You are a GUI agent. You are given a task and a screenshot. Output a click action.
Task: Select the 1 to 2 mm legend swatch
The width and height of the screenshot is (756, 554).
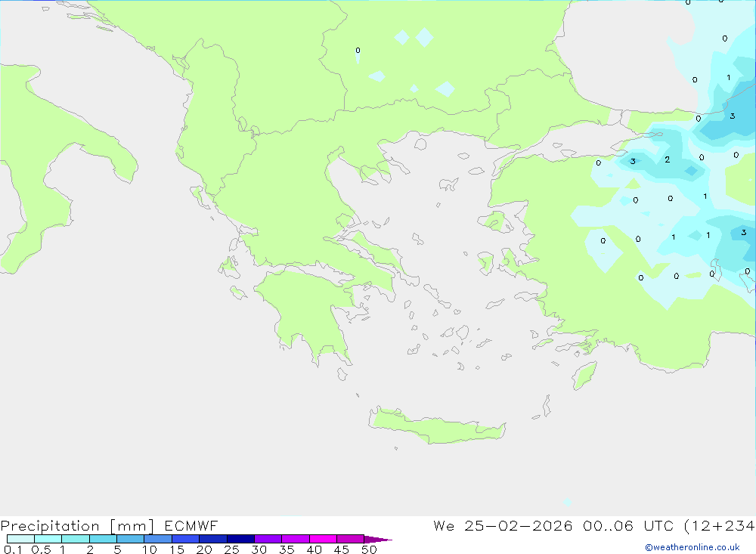tap(76, 539)
